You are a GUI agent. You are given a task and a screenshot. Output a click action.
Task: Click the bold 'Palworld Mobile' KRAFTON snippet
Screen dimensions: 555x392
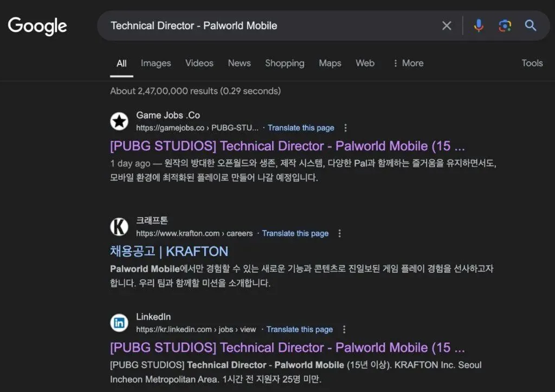pos(145,269)
